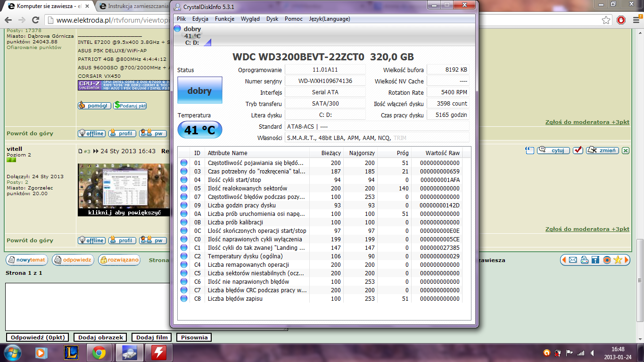Image resolution: width=644 pixels, height=362 pixels.
Task: Click status orb for attribute 05 realokowanych sektorów
Action: (184, 188)
